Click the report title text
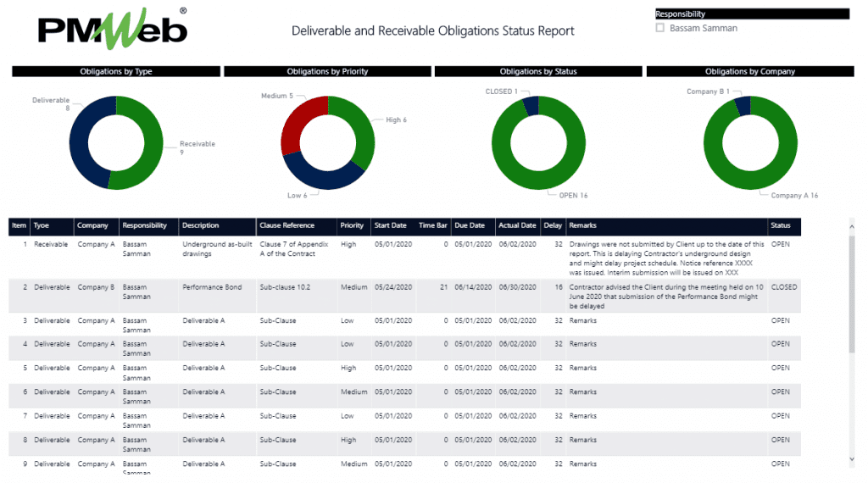 433,31
